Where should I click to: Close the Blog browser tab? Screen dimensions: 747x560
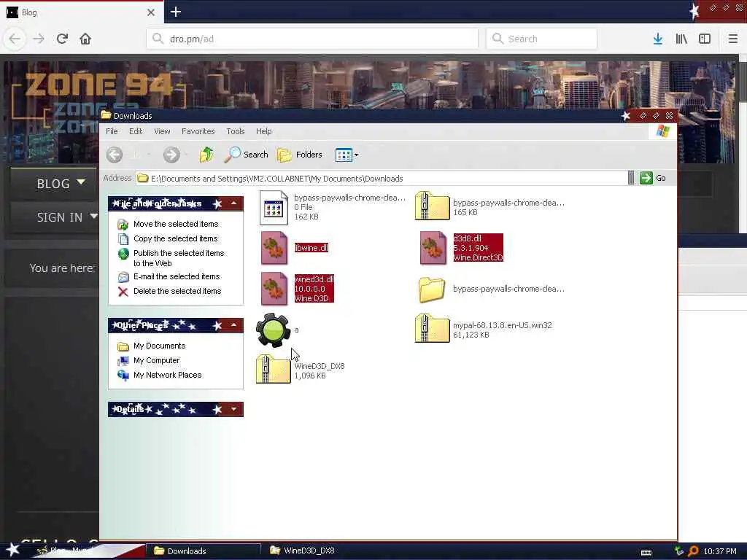click(151, 12)
